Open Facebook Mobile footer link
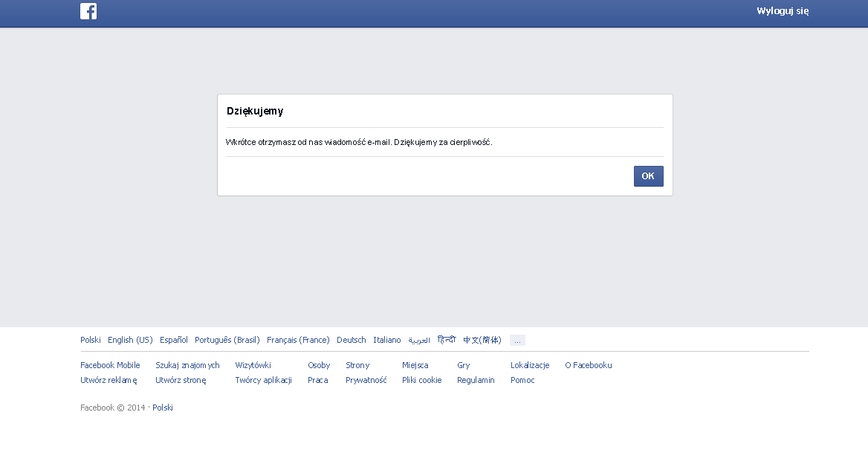 point(110,366)
